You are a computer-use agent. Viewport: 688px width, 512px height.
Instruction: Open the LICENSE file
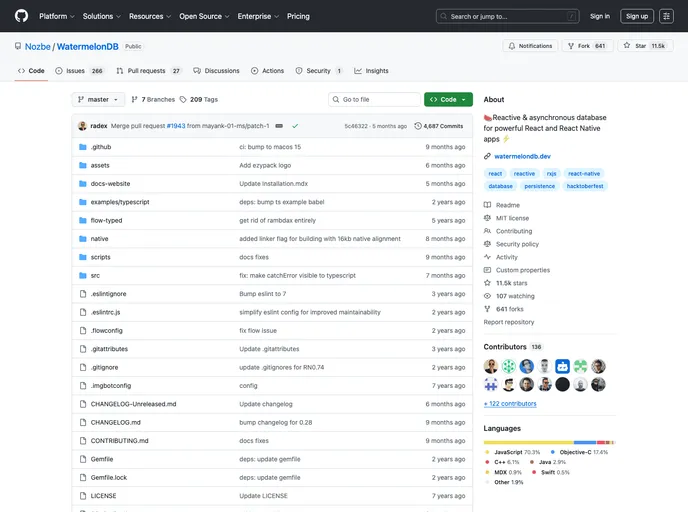tap(104, 496)
